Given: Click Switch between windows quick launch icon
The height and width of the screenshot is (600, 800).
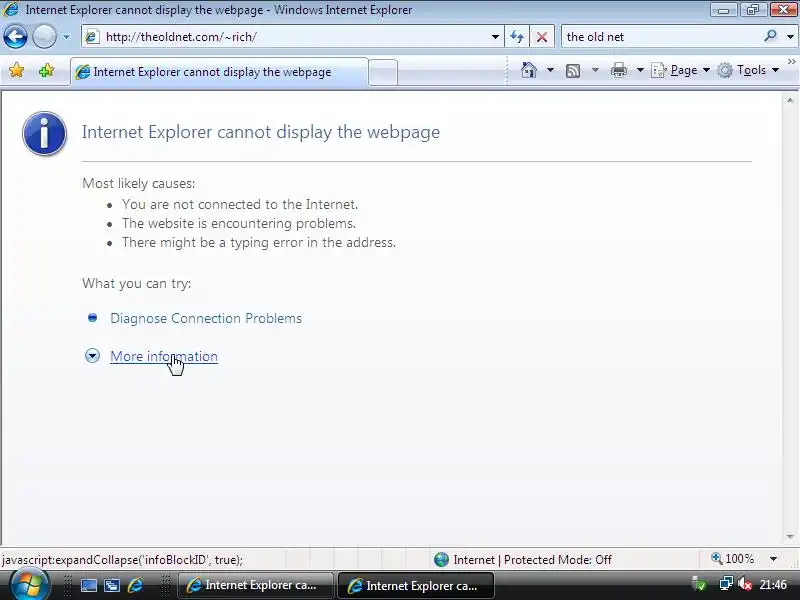Looking at the screenshot, I should (112, 586).
